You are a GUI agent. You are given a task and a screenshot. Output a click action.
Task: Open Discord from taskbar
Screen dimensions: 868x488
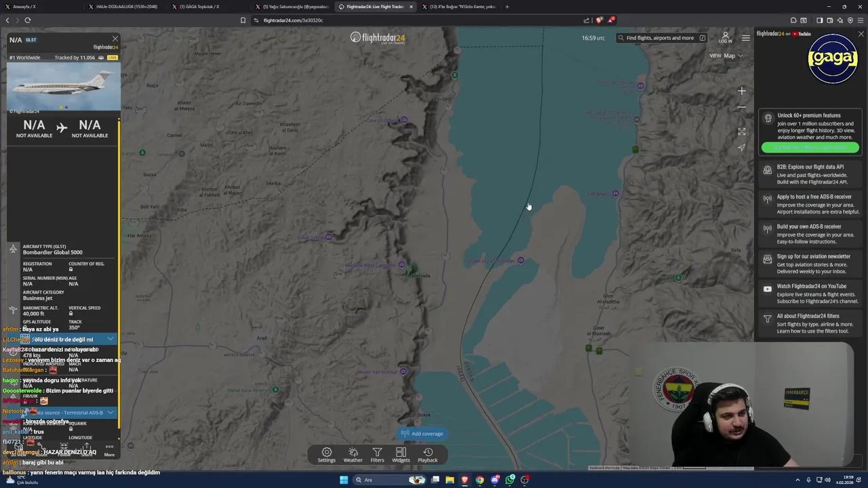495,480
